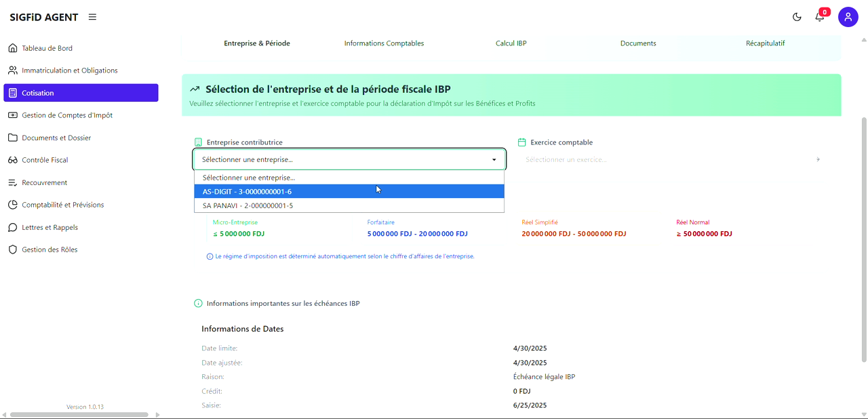Open the Comptabilité et Prévisions chart icon
The width and height of the screenshot is (868, 419).
12,204
